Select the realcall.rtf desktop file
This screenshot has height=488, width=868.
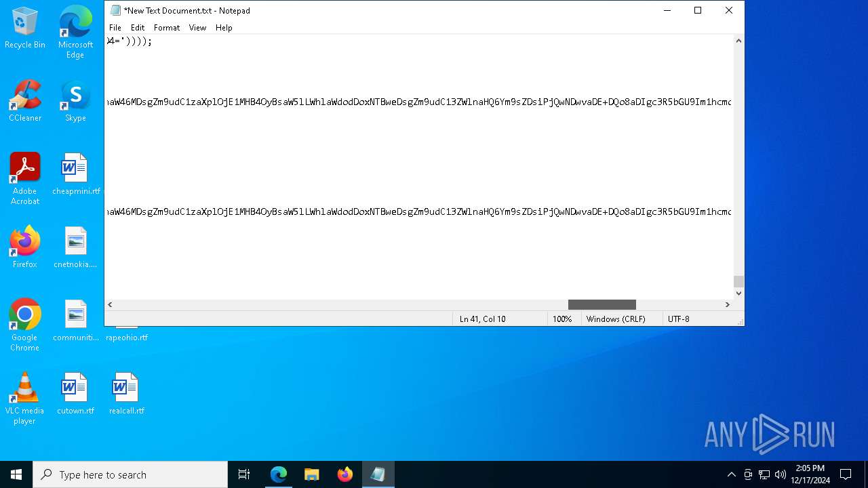(126, 394)
